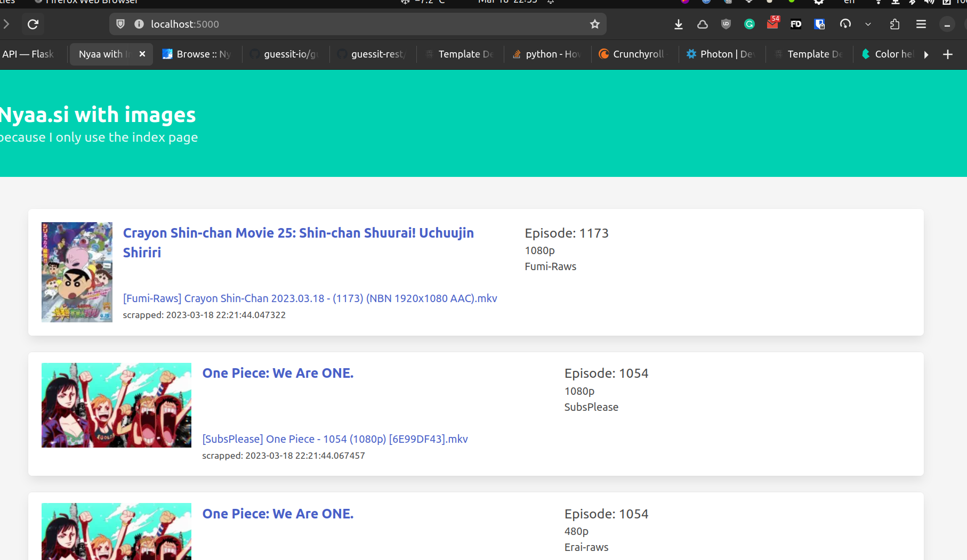This screenshot has height=560, width=967.
Task: Open Bluetooth indicator in system tray
Action: click(x=912, y=2)
